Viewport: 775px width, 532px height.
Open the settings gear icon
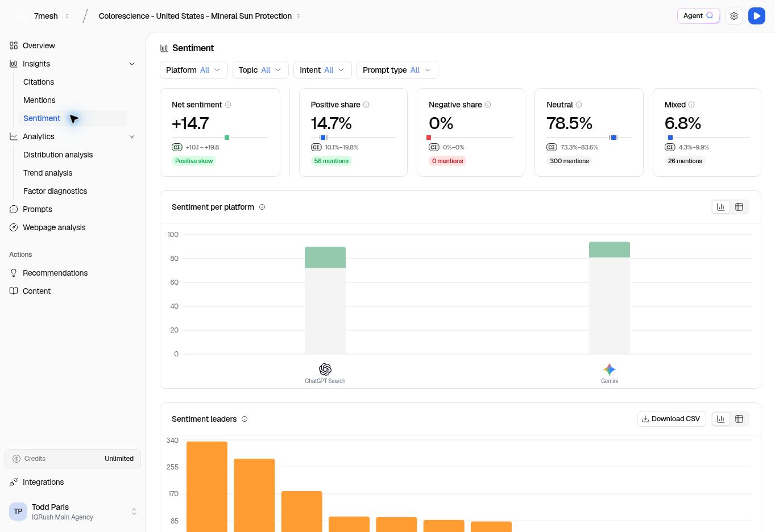pos(734,16)
